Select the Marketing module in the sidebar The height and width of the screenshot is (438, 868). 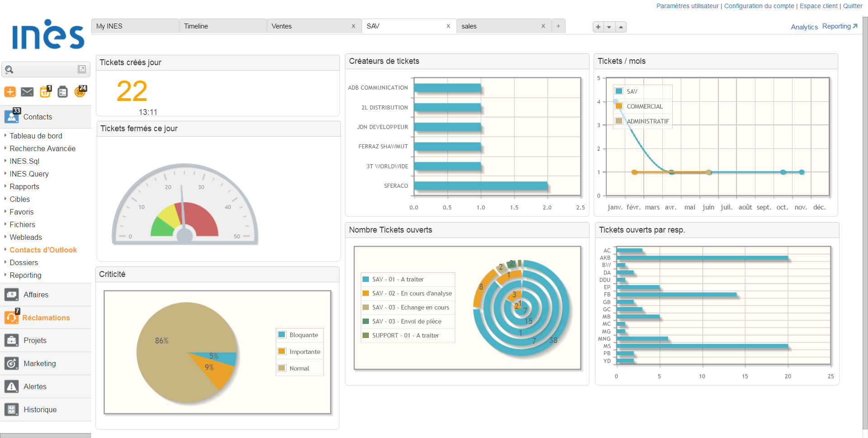tap(40, 363)
